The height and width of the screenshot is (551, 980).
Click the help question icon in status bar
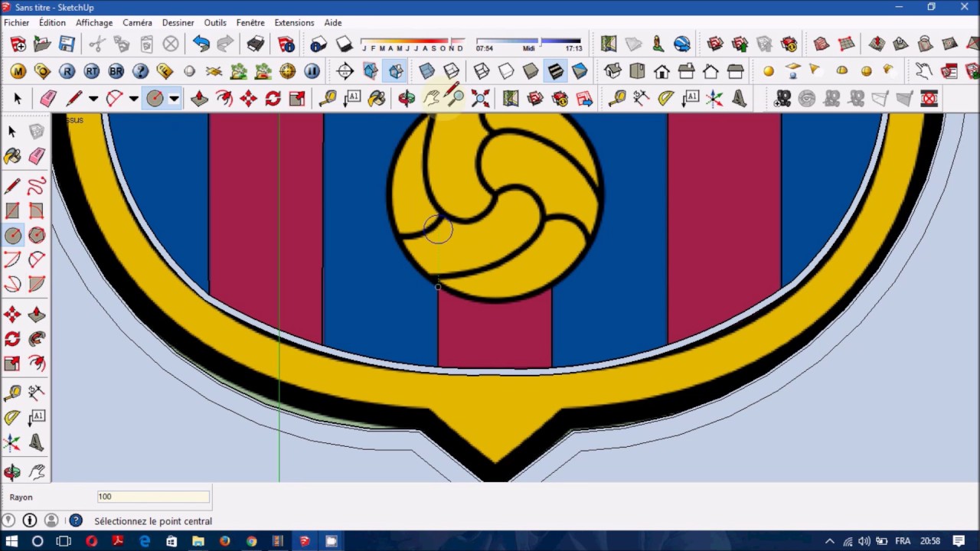76,520
